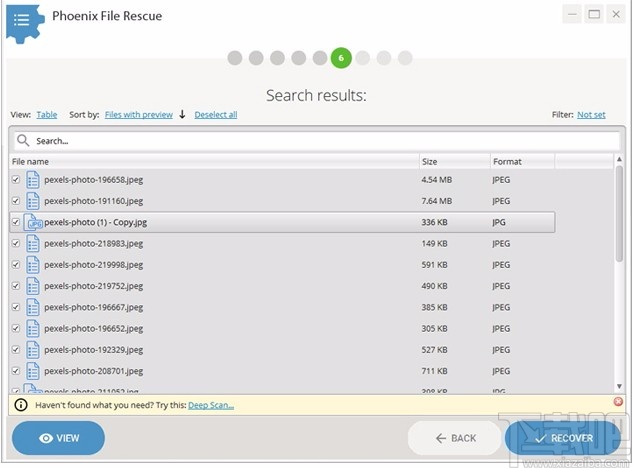
Task: Click the active step 6 indicator
Action: click(x=341, y=58)
